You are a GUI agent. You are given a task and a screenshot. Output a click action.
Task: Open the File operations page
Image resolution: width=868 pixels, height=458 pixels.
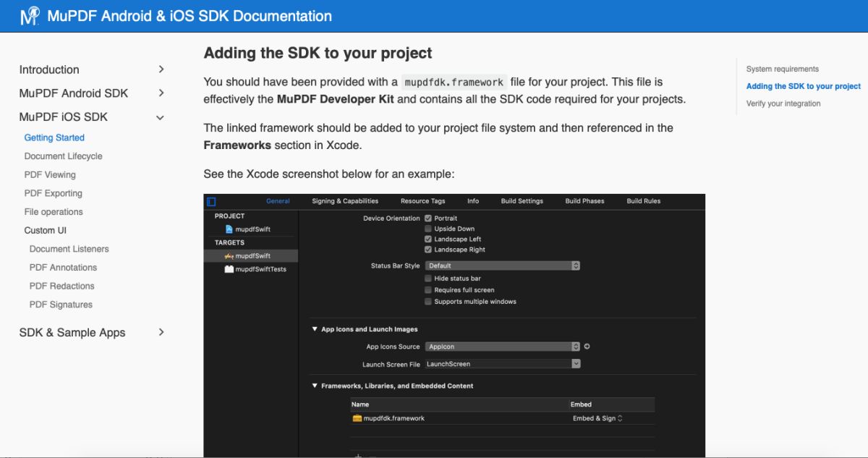[x=54, y=212]
